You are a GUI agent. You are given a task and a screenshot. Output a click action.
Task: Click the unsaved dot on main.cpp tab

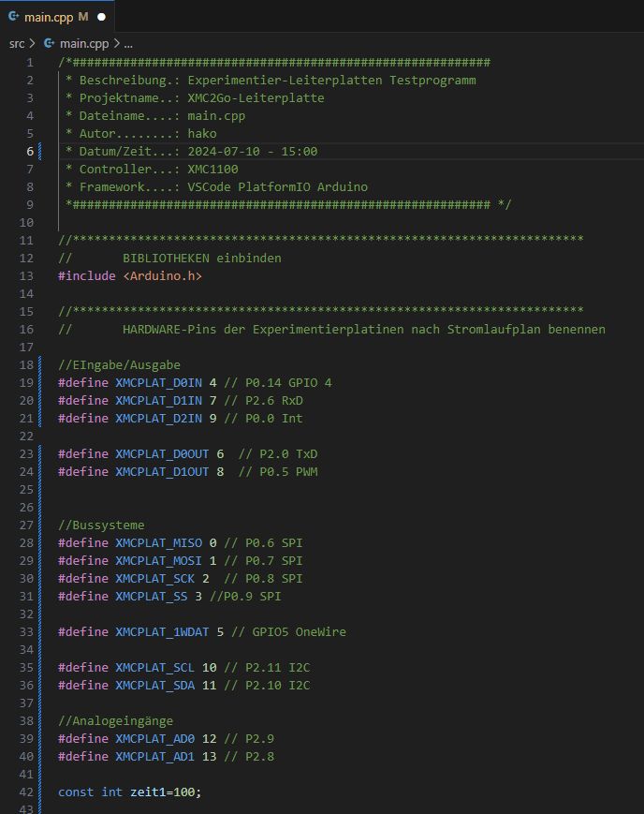pos(101,17)
